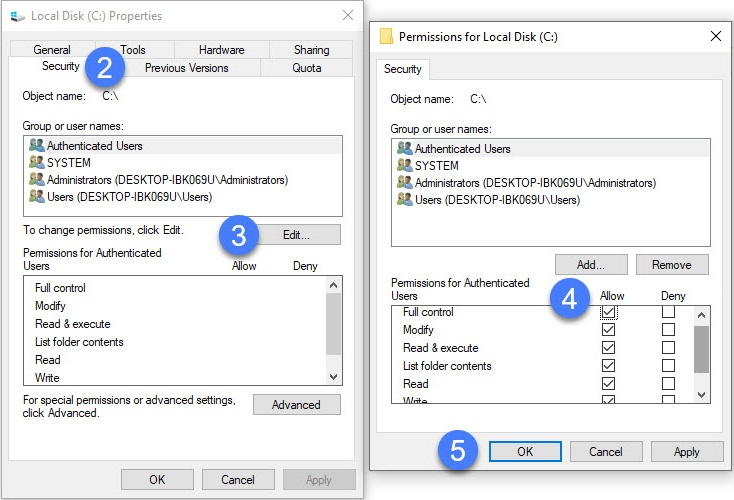Click scroll down arrow in Permissions dialog list
The image size is (734, 500).
point(701,394)
